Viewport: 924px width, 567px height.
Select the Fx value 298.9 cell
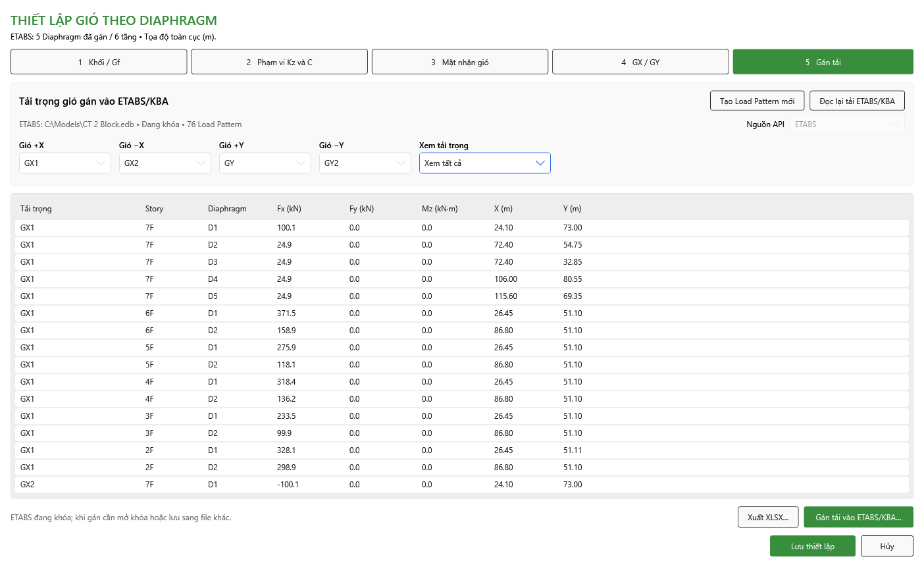click(x=286, y=468)
